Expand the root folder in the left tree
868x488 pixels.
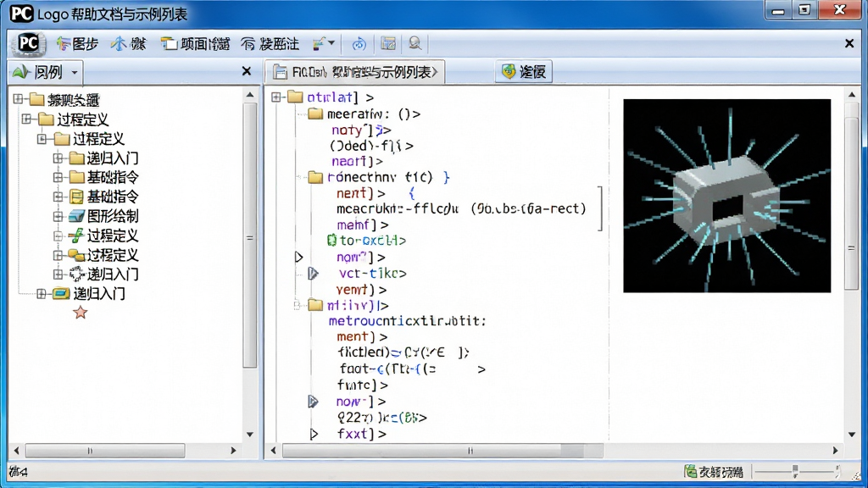tap(19, 99)
